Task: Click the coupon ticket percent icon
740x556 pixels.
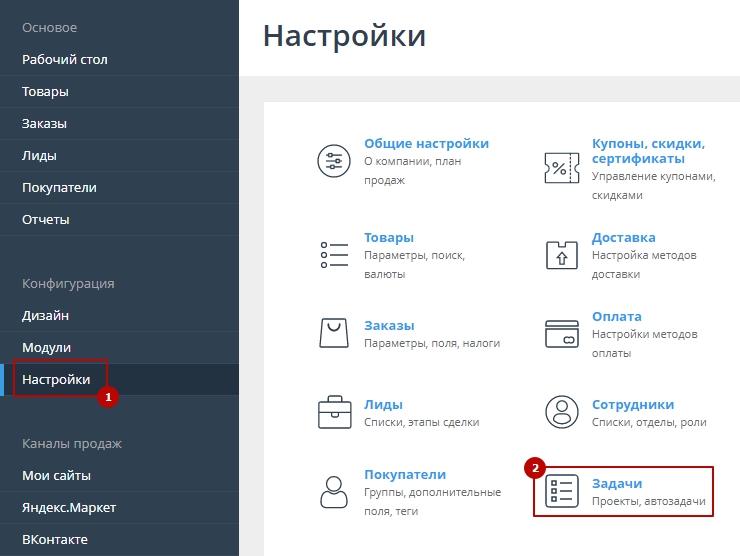Action: click(561, 166)
